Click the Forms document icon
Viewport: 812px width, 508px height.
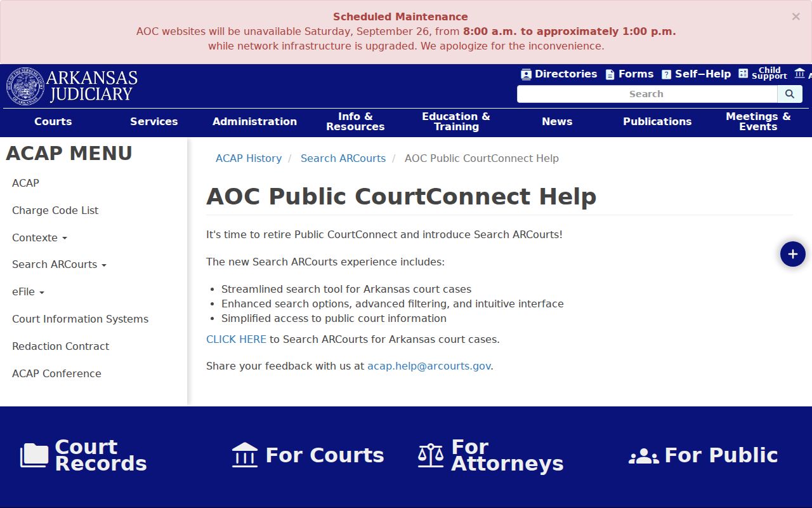click(x=610, y=74)
